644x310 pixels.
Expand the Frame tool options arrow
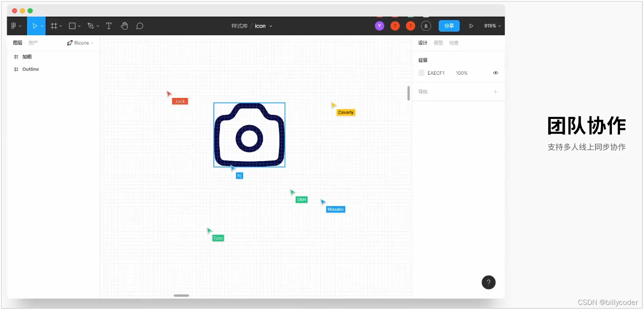pyautogui.click(x=61, y=26)
